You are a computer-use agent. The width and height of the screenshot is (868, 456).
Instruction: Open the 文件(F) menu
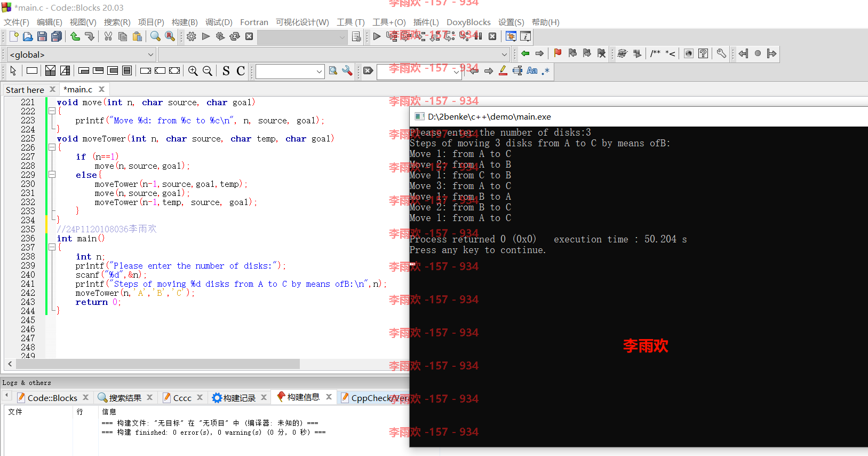click(17, 22)
